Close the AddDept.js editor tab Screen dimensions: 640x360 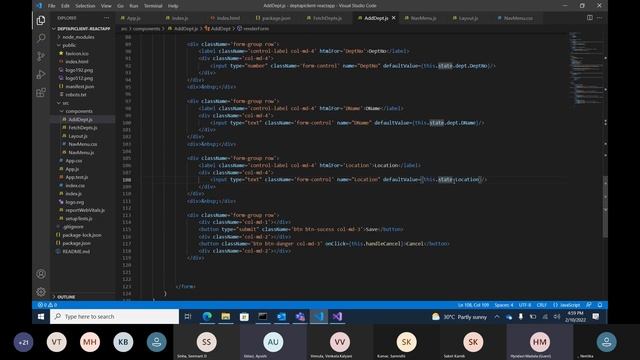(x=393, y=18)
